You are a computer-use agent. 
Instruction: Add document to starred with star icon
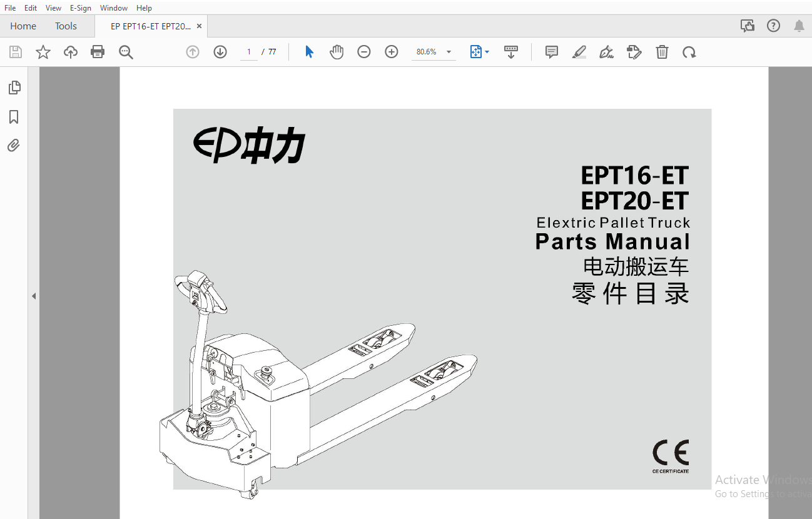point(43,52)
